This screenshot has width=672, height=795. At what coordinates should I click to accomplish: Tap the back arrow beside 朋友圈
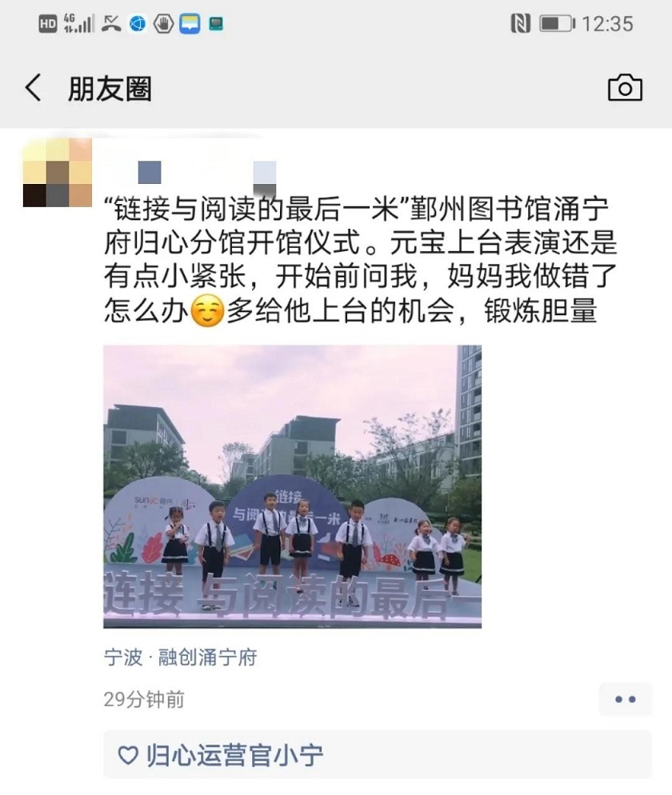(x=34, y=88)
